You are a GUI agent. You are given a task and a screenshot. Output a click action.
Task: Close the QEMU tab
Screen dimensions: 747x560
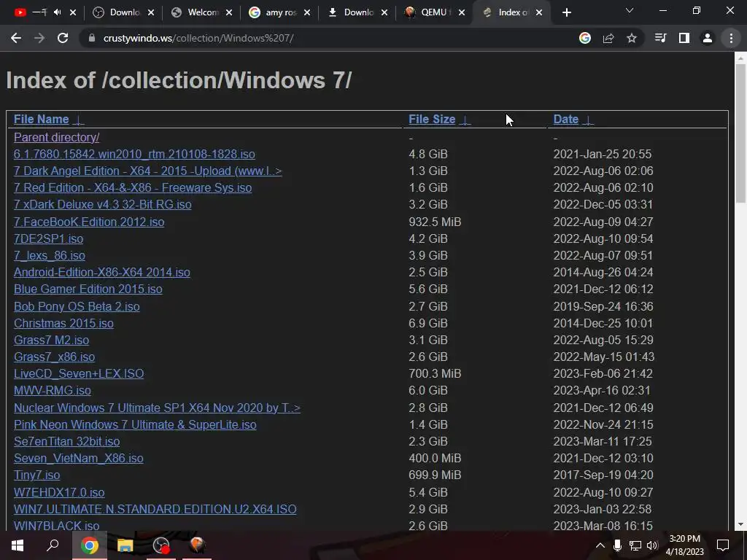click(x=461, y=13)
